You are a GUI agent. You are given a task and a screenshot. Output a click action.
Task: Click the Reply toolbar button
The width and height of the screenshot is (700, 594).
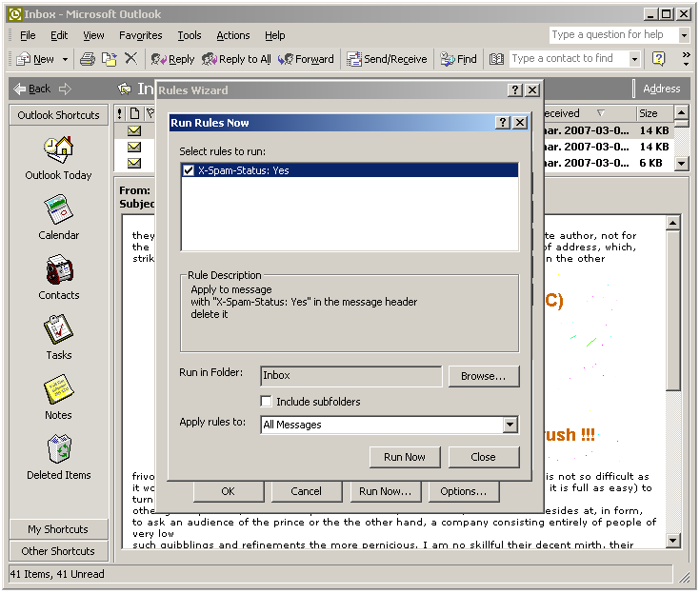[x=172, y=59]
